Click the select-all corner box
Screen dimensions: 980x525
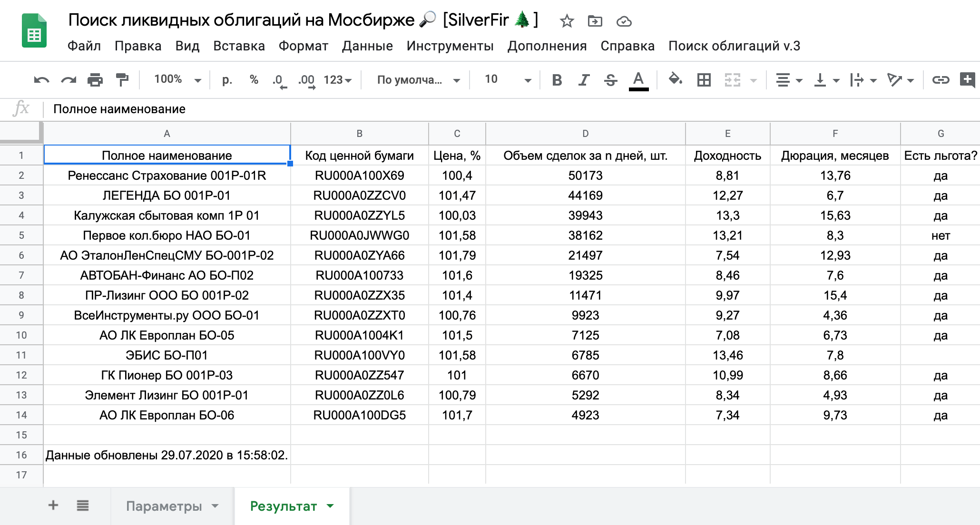[x=21, y=133]
